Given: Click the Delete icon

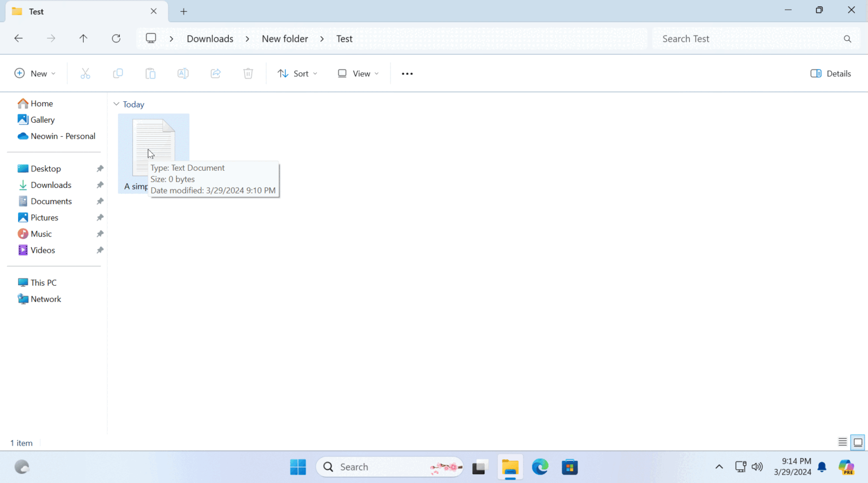Looking at the screenshot, I should coord(248,73).
